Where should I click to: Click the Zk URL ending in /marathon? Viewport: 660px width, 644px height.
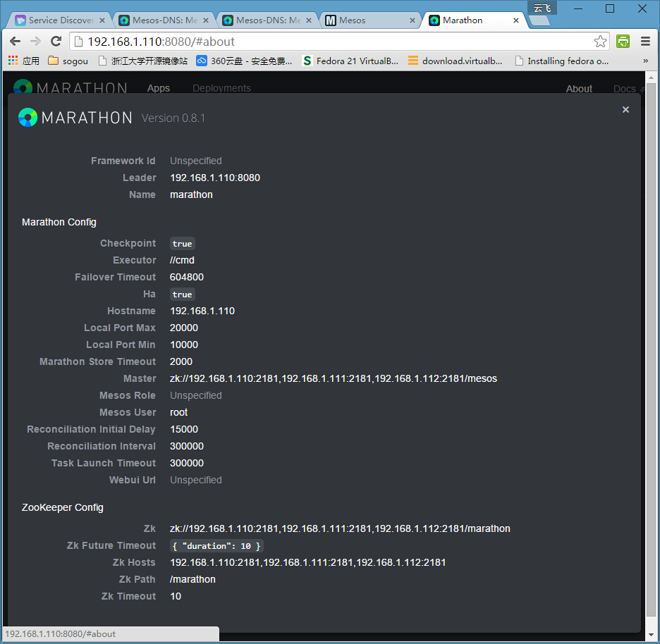340,528
